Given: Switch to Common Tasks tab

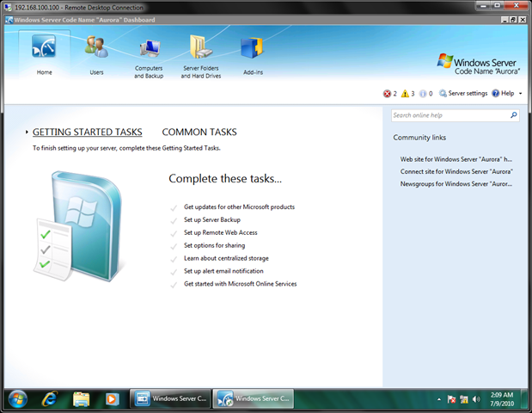Looking at the screenshot, I should coord(199,132).
